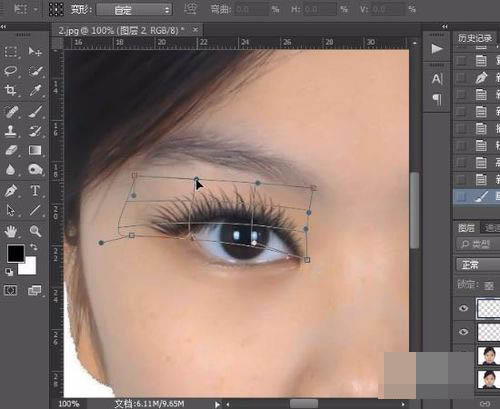Select the pen tool history state
Image resolution: width=500 pixels, height=409 pixels.
[x=476, y=77]
